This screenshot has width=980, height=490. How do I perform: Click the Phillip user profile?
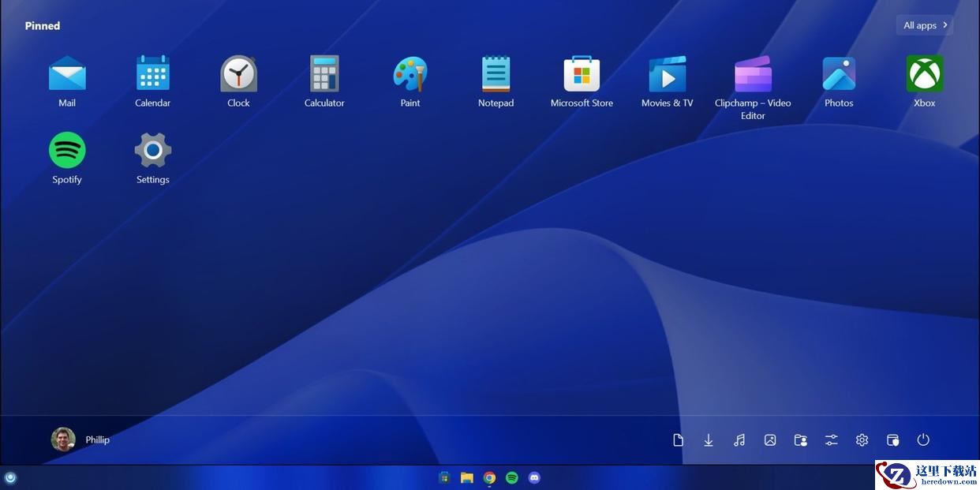pyautogui.click(x=80, y=440)
